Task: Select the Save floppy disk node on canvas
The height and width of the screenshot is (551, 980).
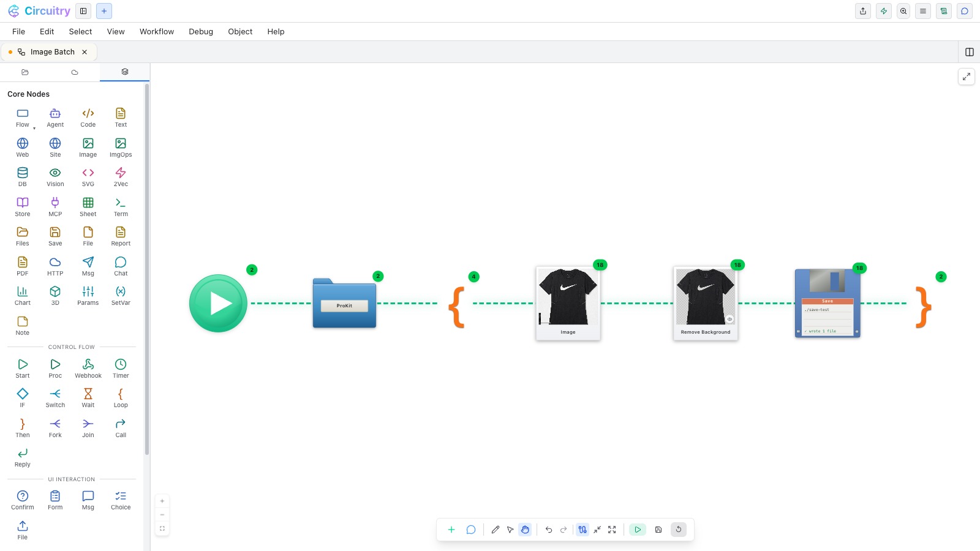Action: pos(827,303)
